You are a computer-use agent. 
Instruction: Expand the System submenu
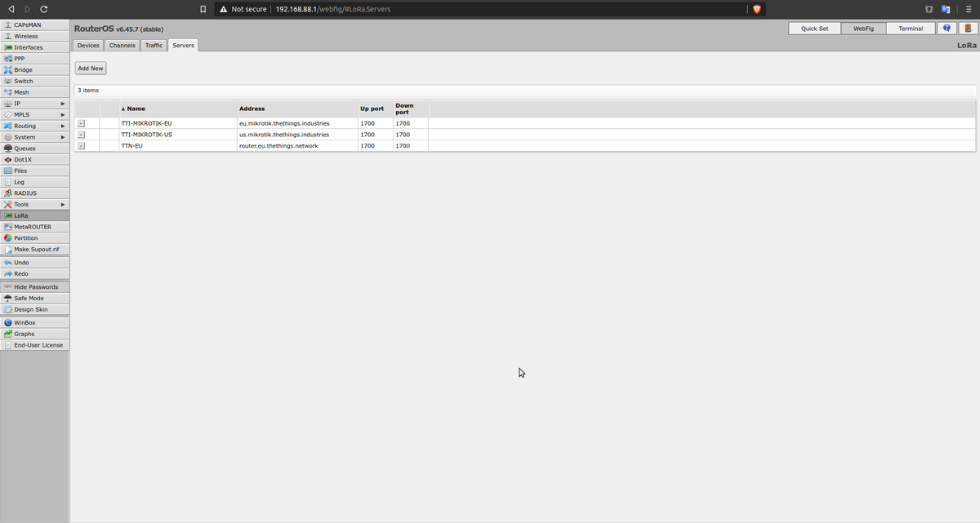coord(34,137)
